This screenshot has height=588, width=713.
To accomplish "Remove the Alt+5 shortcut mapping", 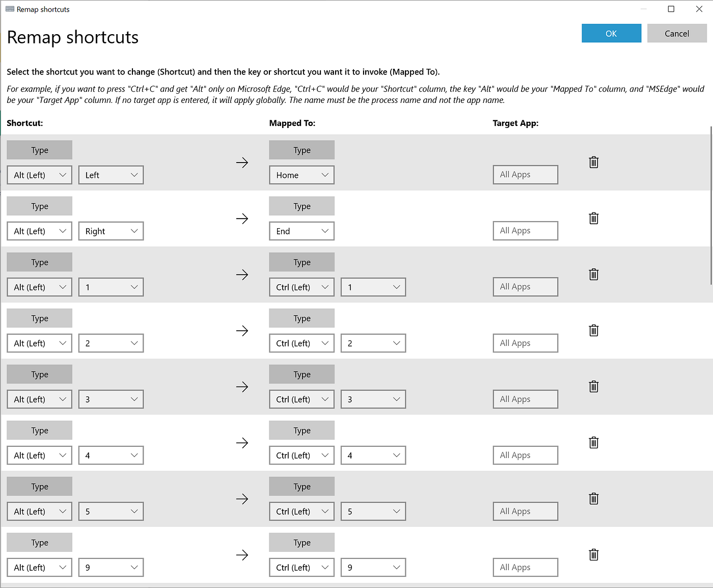I will (593, 499).
